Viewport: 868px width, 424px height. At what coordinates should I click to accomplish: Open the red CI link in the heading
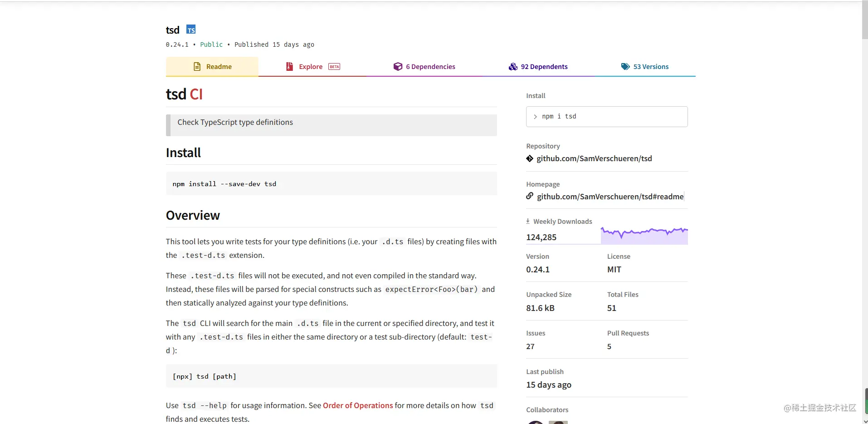[196, 94]
